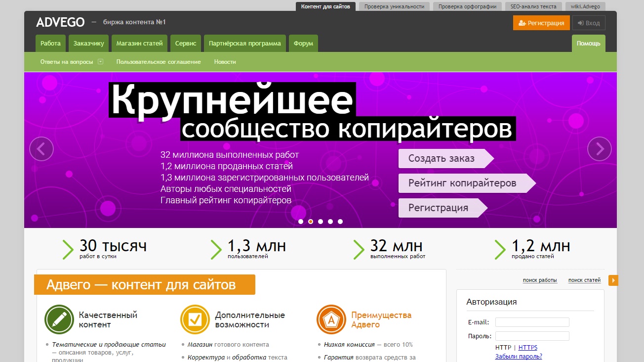Click the yellow checkmark Additional features icon
644x362 pixels.
[195, 319]
